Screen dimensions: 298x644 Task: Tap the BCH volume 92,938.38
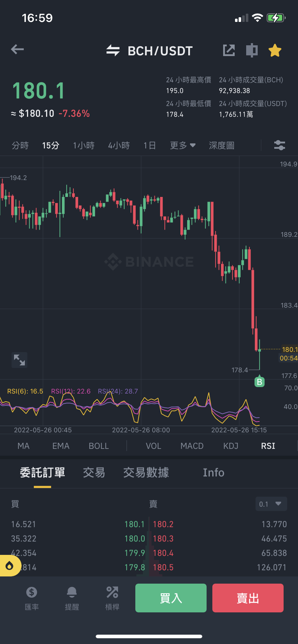[x=235, y=91]
